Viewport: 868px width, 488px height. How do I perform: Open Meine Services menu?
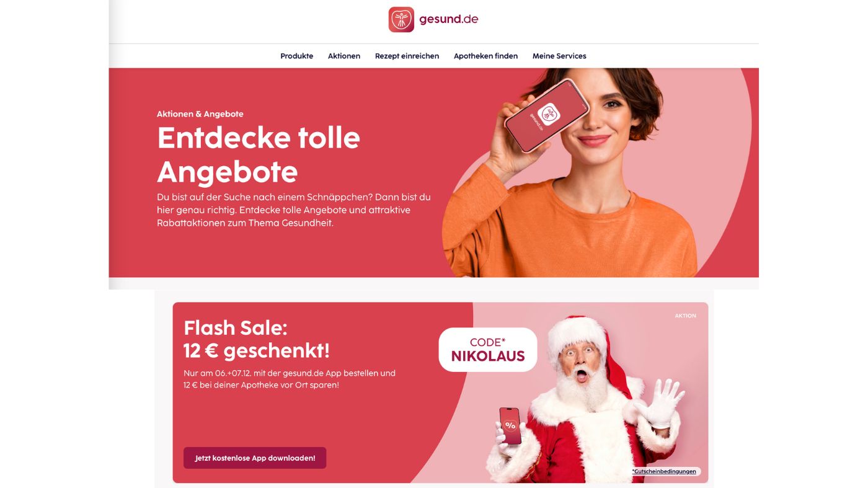click(559, 56)
